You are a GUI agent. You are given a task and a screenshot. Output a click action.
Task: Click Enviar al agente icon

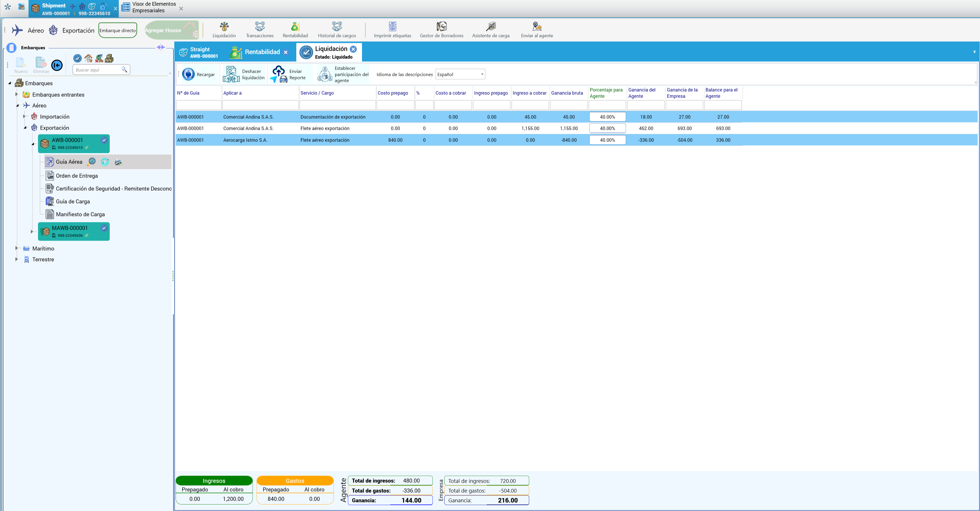coord(537,30)
